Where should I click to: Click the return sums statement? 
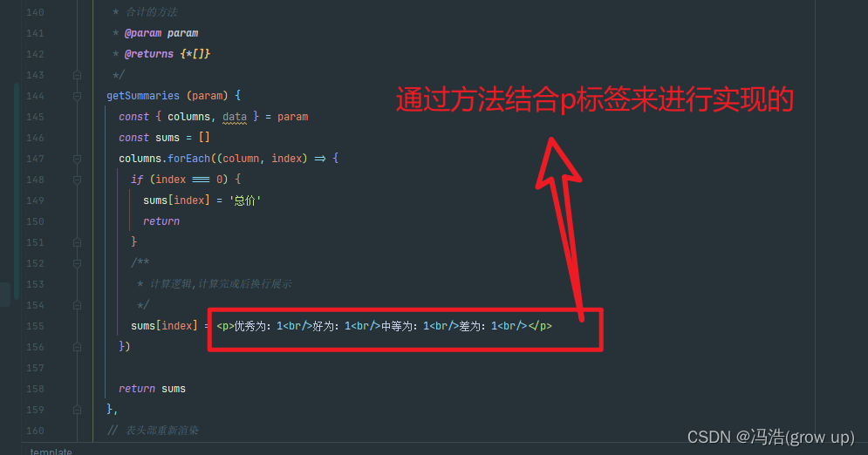pos(153,389)
